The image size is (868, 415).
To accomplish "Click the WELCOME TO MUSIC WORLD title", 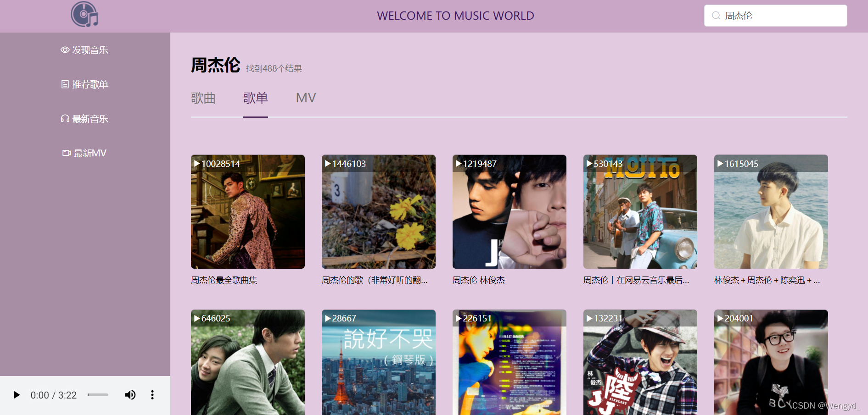I will pos(455,16).
